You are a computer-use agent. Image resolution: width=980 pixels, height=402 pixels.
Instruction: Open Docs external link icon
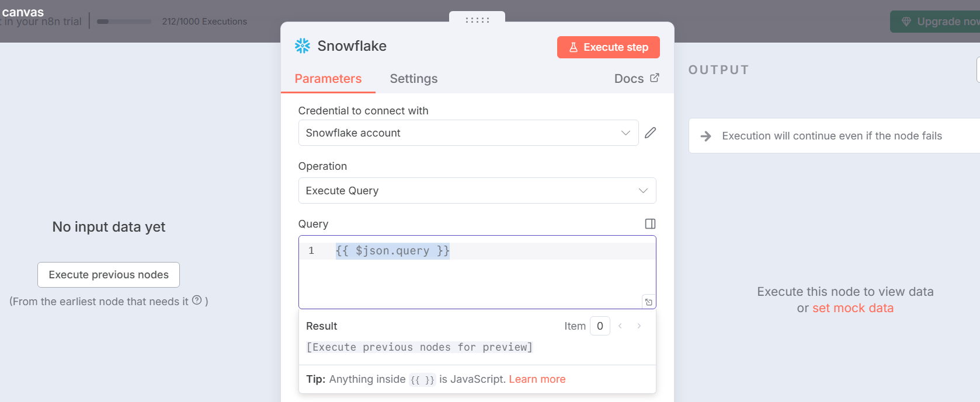655,78
